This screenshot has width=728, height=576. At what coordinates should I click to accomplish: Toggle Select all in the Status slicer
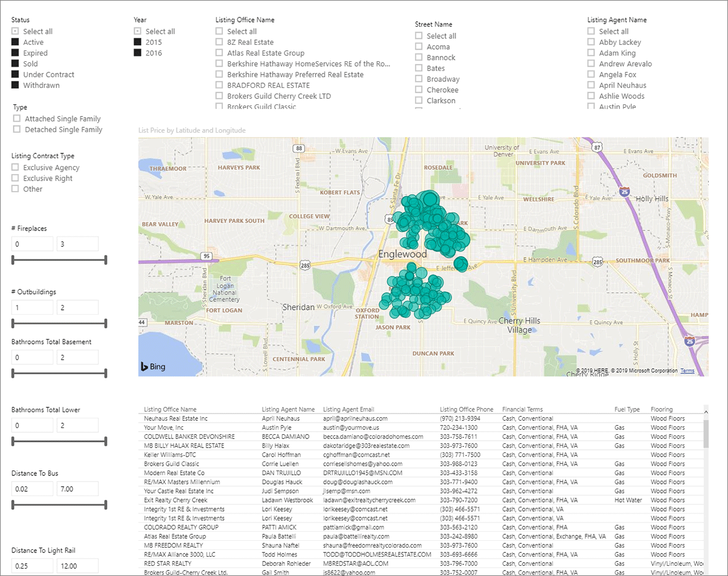[x=15, y=32]
